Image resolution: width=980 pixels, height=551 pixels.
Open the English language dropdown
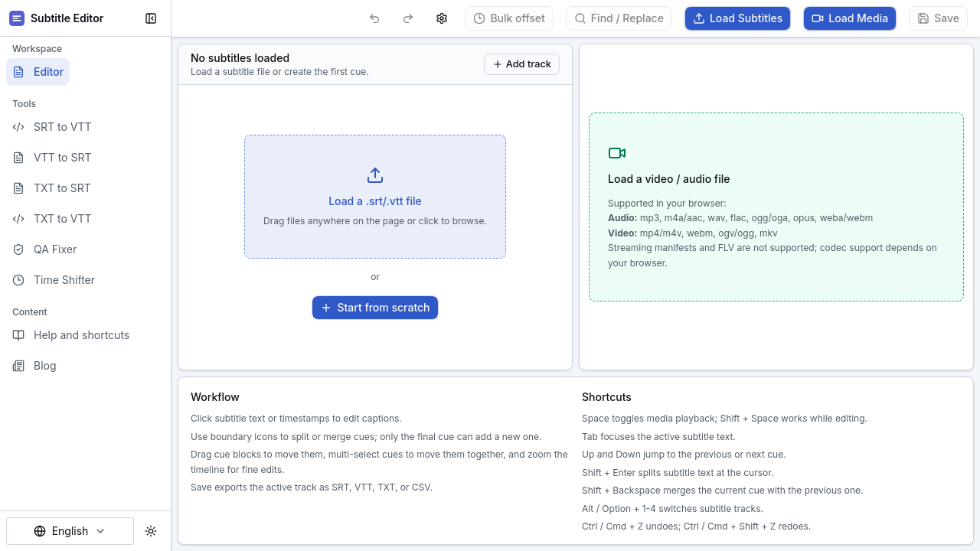[70, 531]
